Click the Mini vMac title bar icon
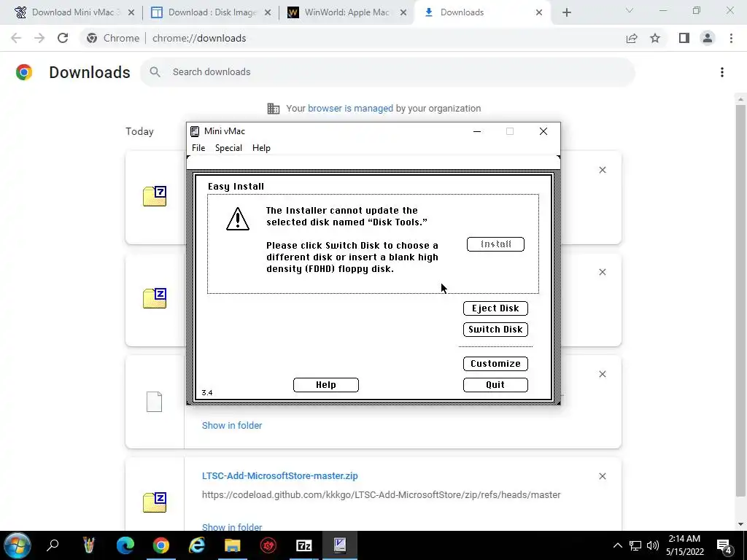The height and width of the screenshot is (560, 747). (x=195, y=131)
